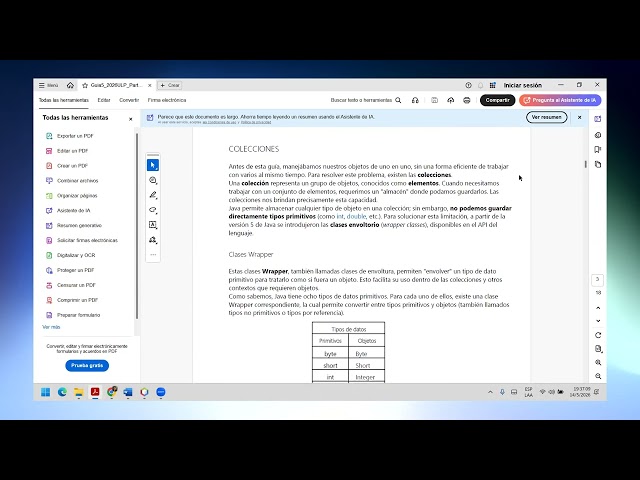Screen dimensions: 640x480
Task: Click the Ver más link
Action: [x=51, y=327]
